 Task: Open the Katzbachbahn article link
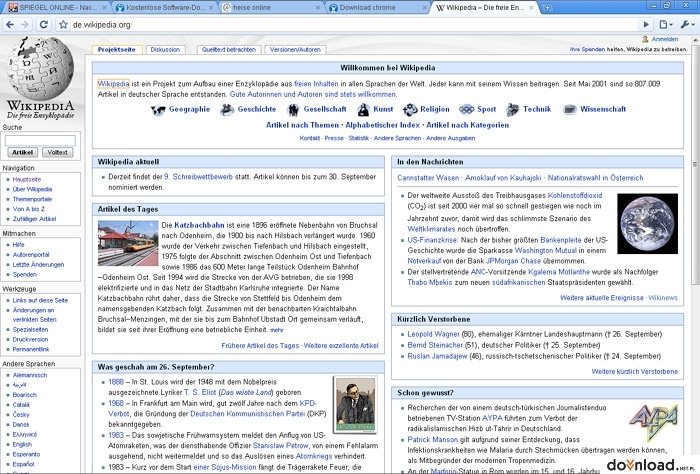click(x=199, y=225)
